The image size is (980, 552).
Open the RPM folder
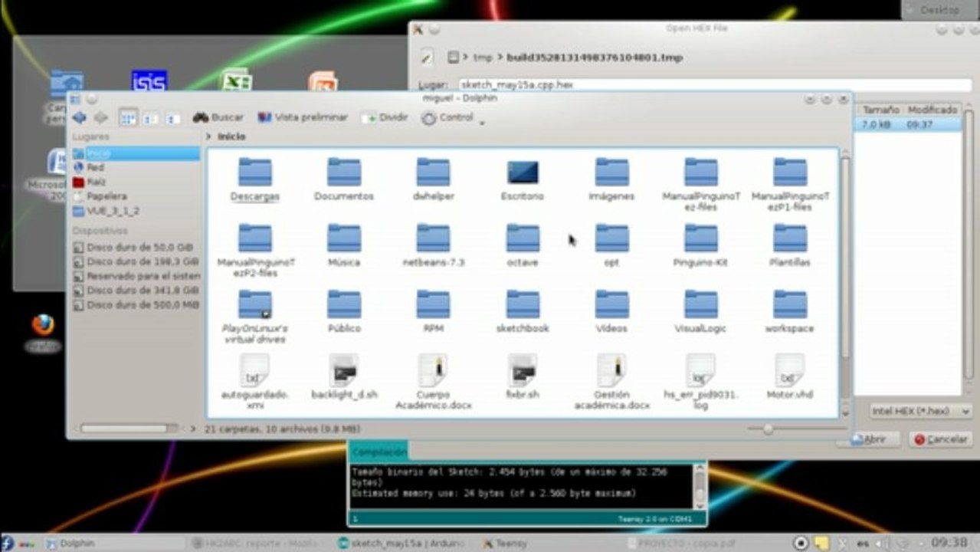433,311
